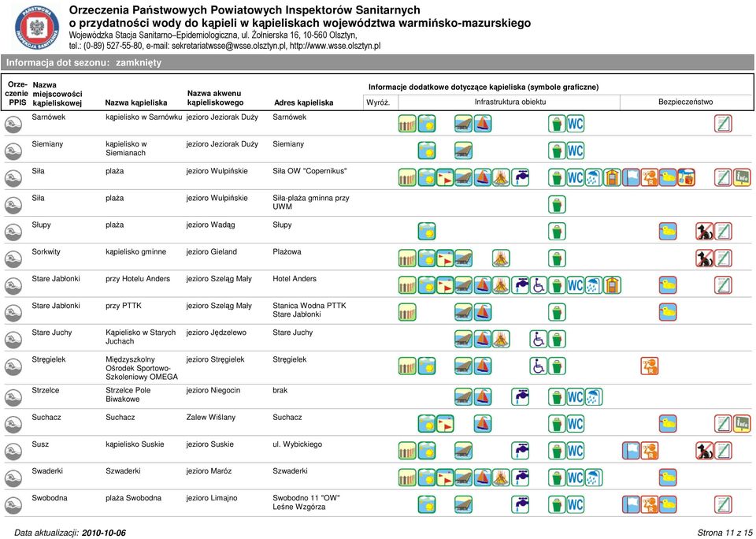The image size is (756, 539).
Task: Click the 'Siła OW "Copernikus"' address
Action: tap(309, 171)
